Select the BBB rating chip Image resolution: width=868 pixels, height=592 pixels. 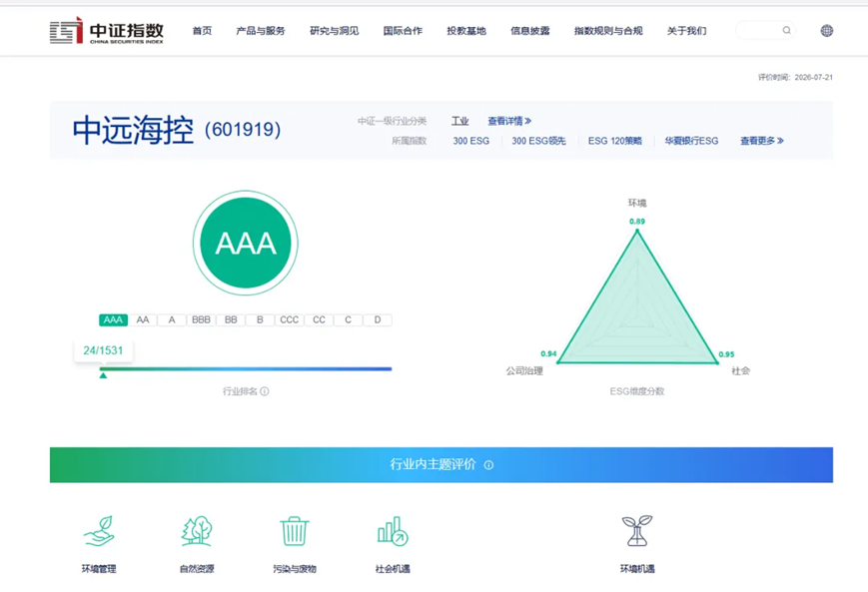point(201,319)
